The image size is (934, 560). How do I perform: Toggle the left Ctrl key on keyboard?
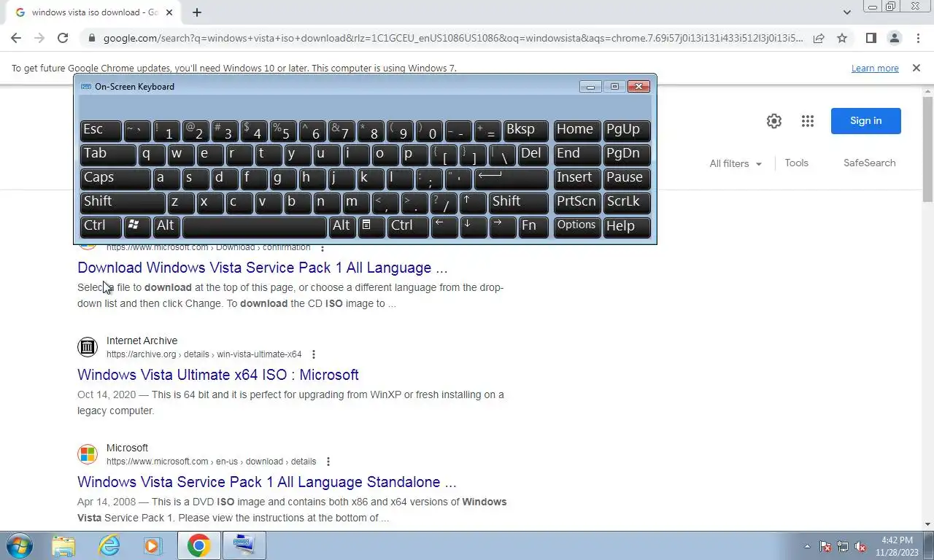[101, 227]
